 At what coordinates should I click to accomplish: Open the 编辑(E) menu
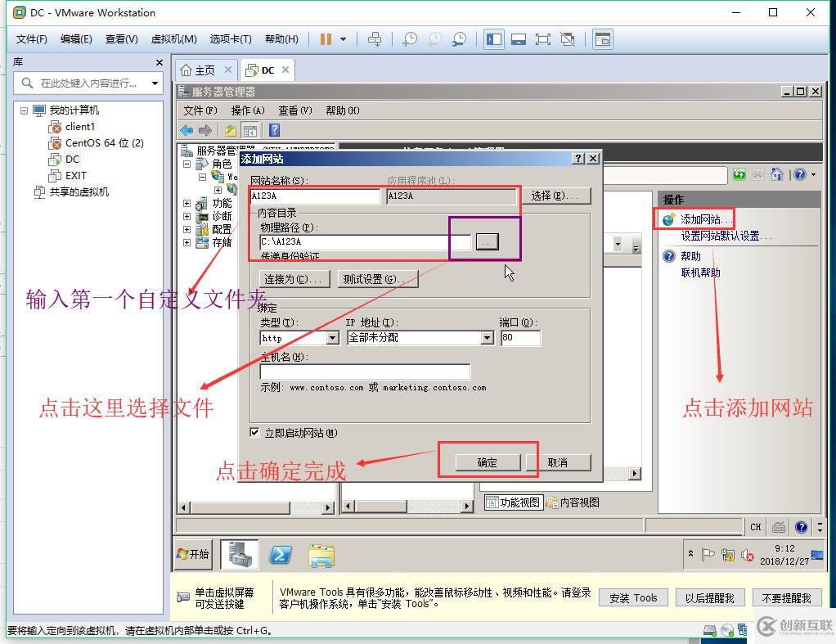pyautogui.click(x=76, y=39)
